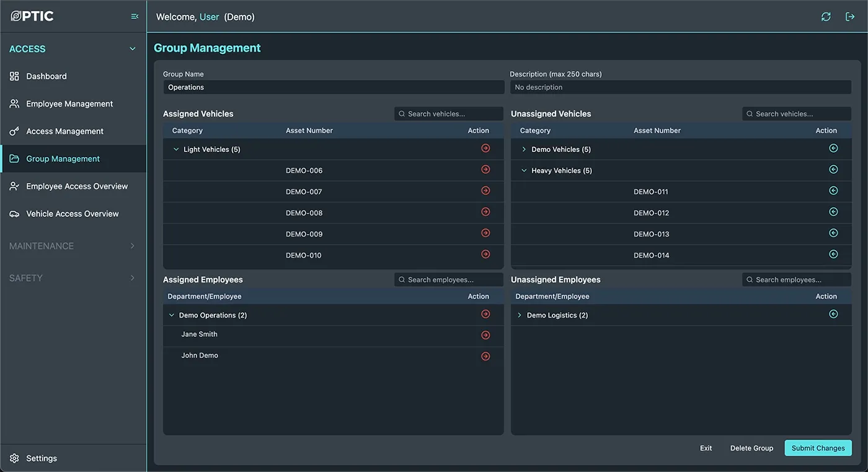This screenshot has height=472, width=868.
Task: Focus Assigned Employees search box
Action: point(449,280)
